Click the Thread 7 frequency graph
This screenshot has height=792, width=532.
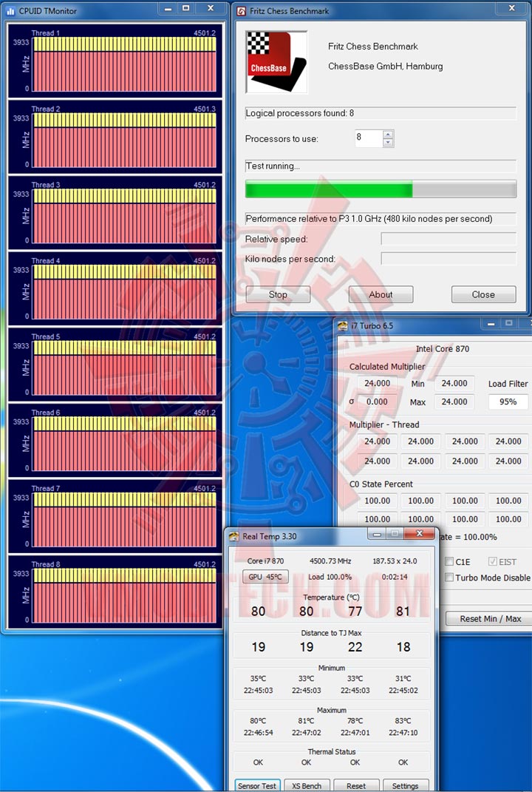pos(125,519)
